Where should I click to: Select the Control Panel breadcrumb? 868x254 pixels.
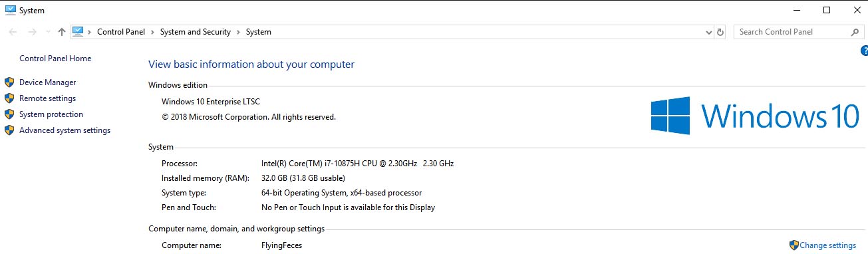[x=121, y=32]
